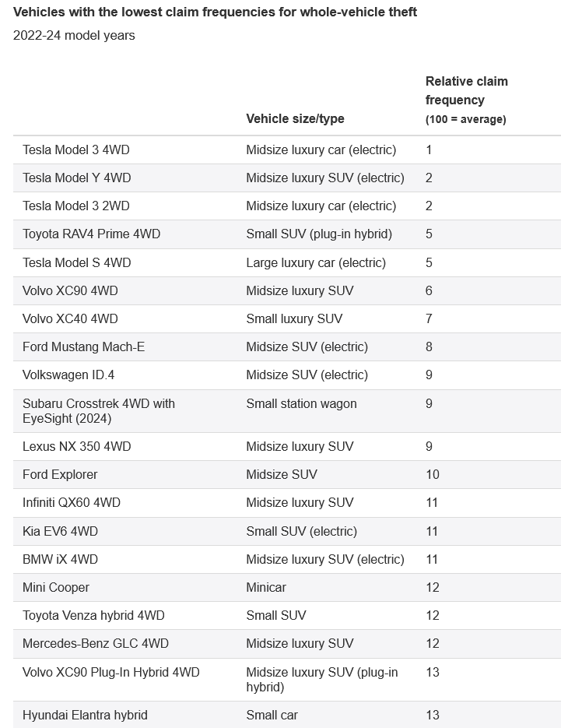Select the Mini Cooper vehicle name
This screenshot has width=582, height=728.
56,587
